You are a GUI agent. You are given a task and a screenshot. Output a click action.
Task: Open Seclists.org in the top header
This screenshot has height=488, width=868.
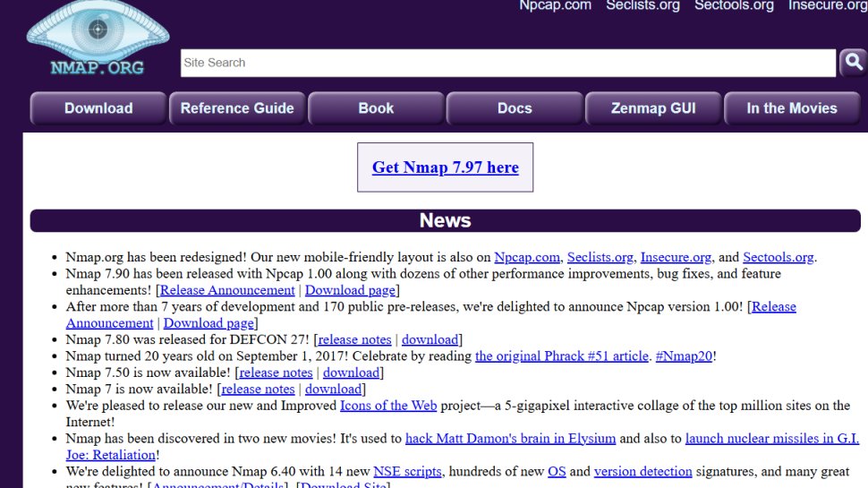tap(642, 5)
